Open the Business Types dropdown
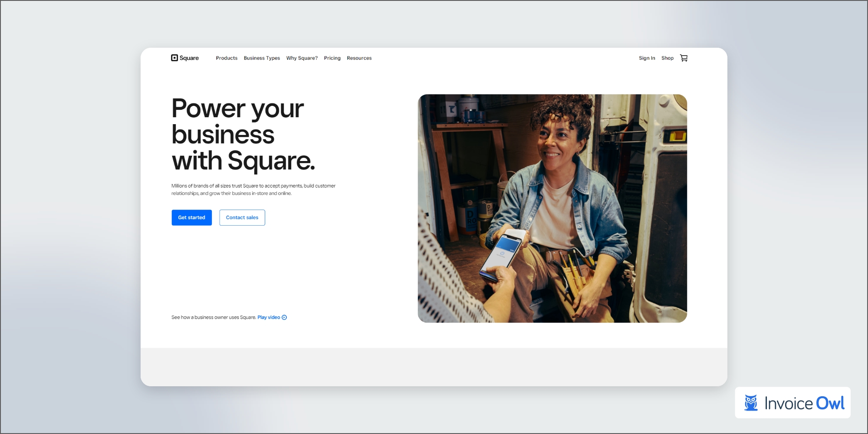The width and height of the screenshot is (868, 434). click(262, 58)
